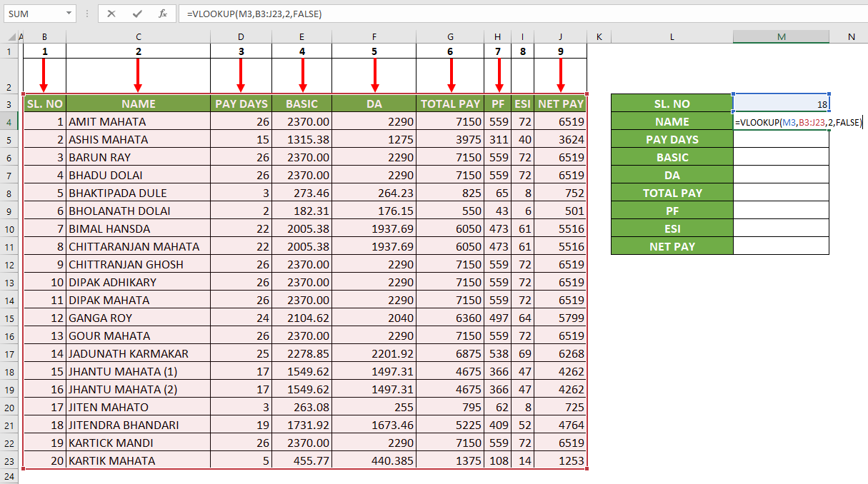Expand the Name Box dropdown arrow
868x484 pixels.
tap(69, 14)
